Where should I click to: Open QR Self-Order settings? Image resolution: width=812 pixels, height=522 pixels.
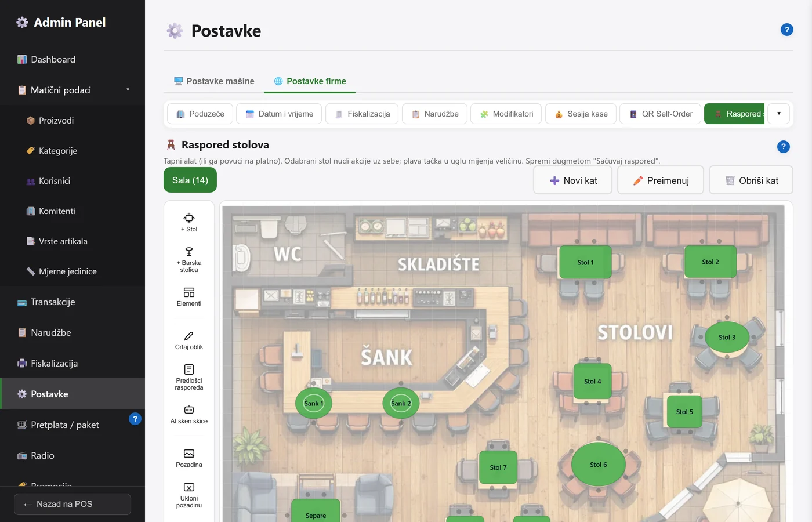tap(661, 114)
